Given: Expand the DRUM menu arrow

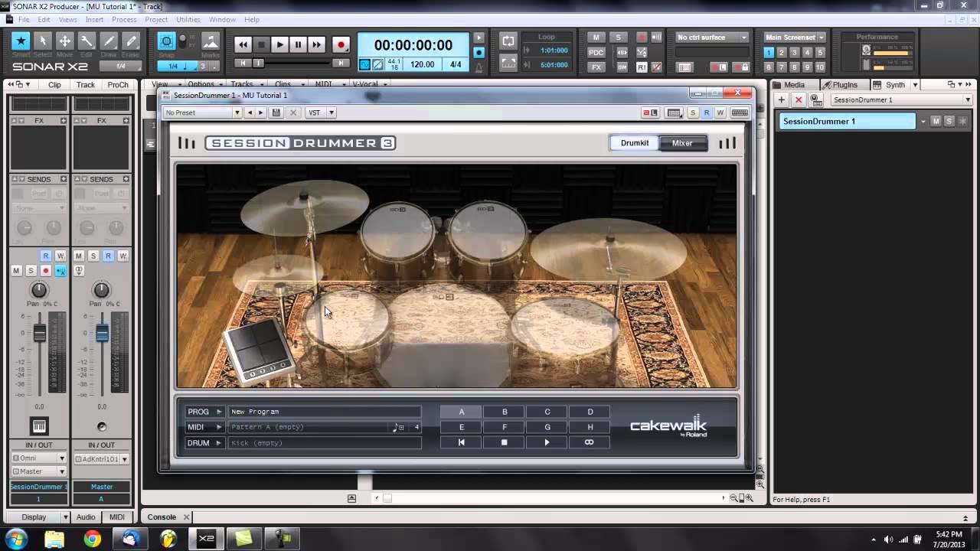Looking at the screenshot, I should pyautogui.click(x=219, y=442).
